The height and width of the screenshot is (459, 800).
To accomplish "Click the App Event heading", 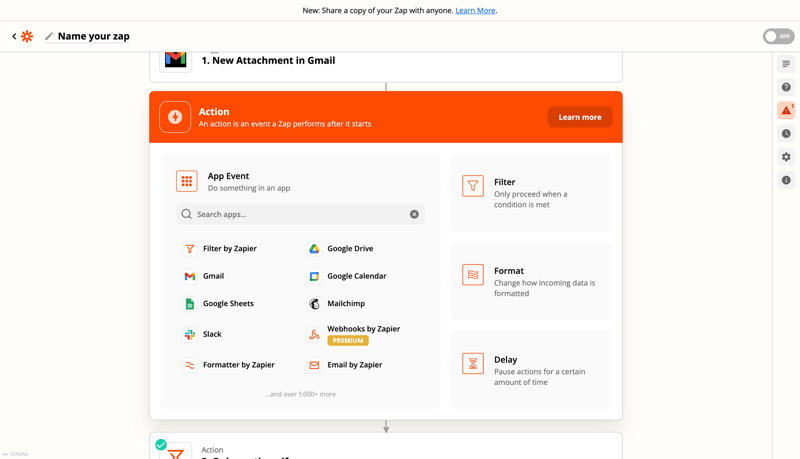I will [x=228, y=176].
